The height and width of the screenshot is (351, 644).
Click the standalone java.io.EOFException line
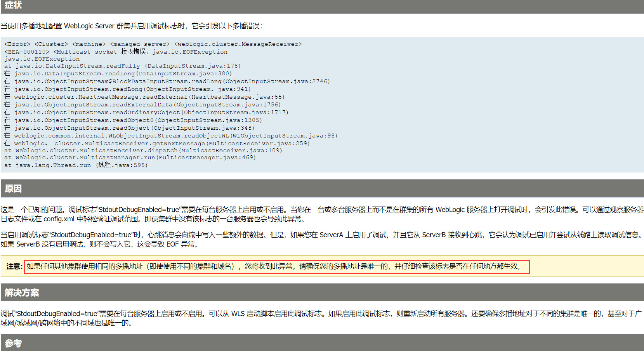tap(42, 59)
